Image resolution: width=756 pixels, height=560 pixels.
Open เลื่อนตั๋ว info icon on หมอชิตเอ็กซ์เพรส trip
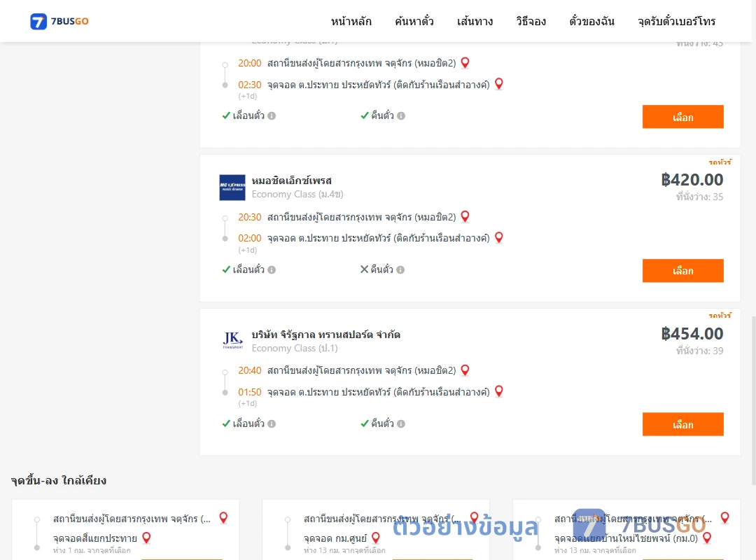point(272,269)
